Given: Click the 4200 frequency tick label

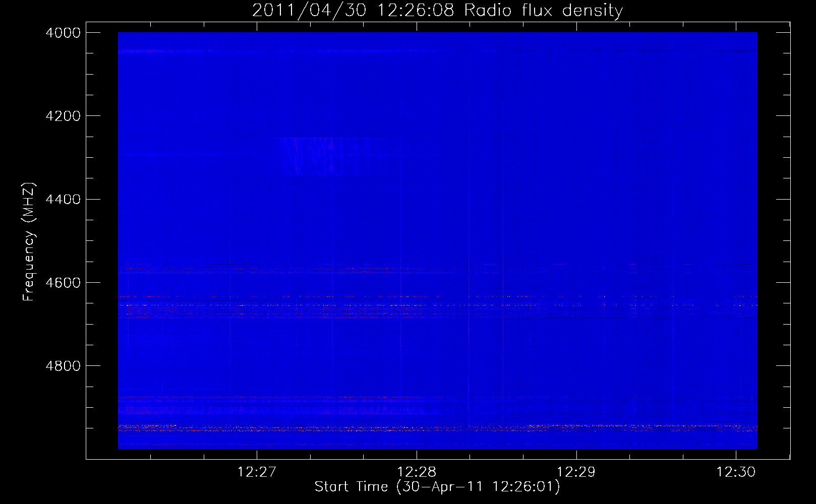Looking at the screenshot, I should (x=63, y=116).
